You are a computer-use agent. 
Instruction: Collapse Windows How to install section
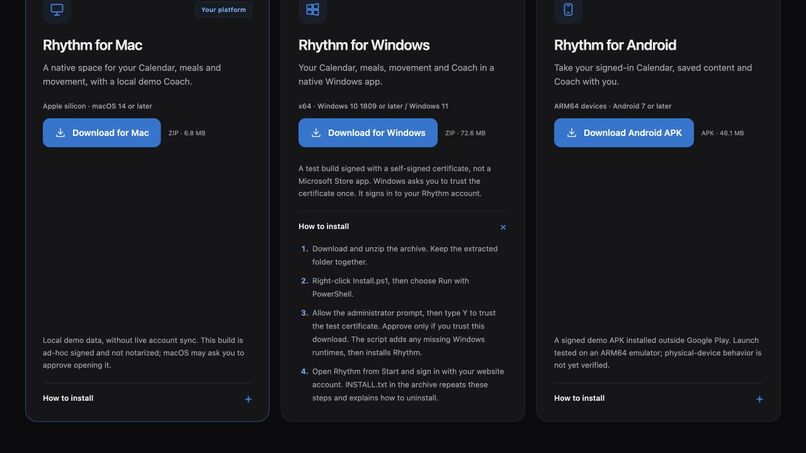click(x=402, y=227)
